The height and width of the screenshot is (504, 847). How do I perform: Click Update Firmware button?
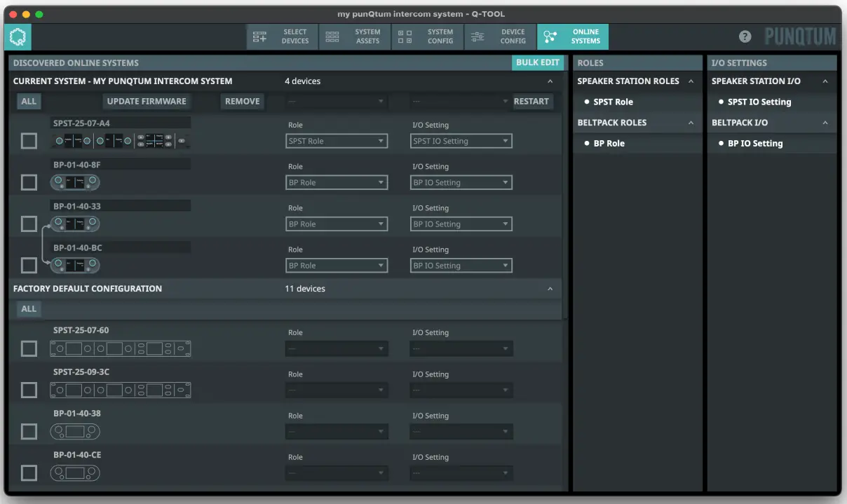click(x=147, y=102)
